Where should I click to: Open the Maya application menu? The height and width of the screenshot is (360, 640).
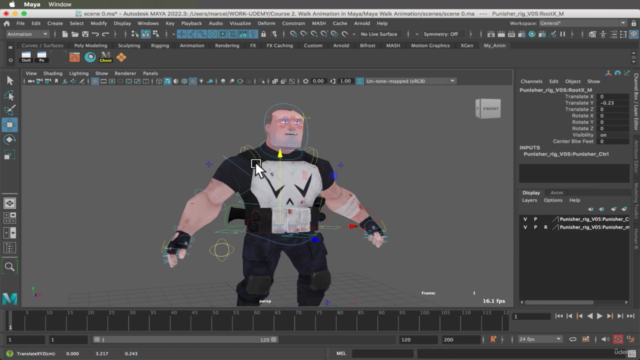(32, 4)
